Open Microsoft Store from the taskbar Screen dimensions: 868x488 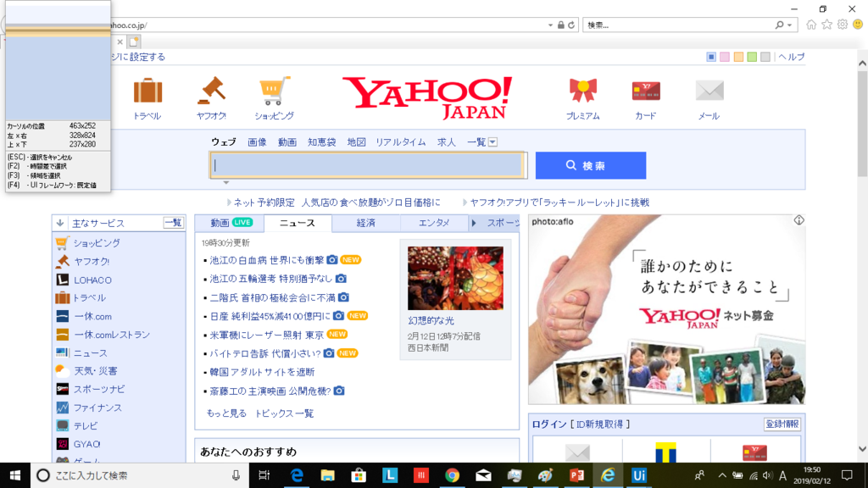point(359,475)
